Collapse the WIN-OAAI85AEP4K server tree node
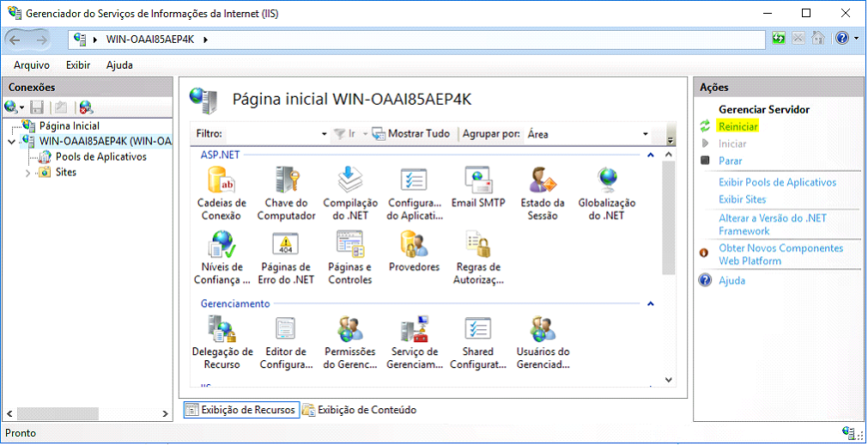The image size is (868, 446). (13, 142)
